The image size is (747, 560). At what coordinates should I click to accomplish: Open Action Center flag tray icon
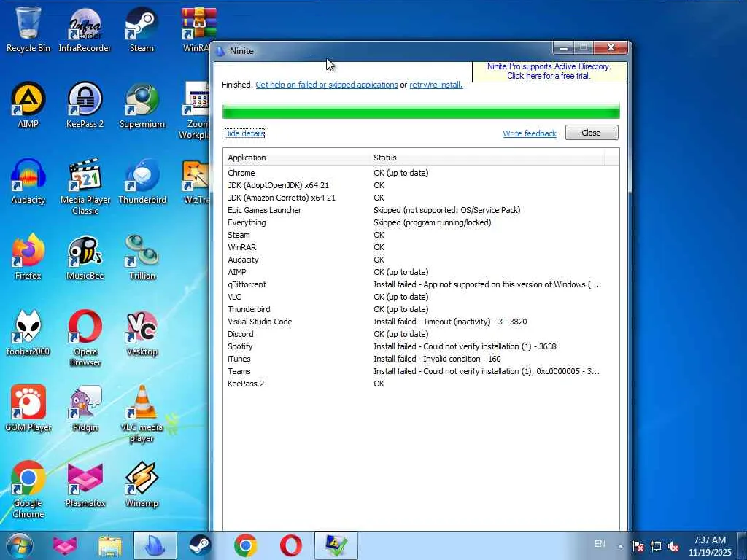point(638,546)
